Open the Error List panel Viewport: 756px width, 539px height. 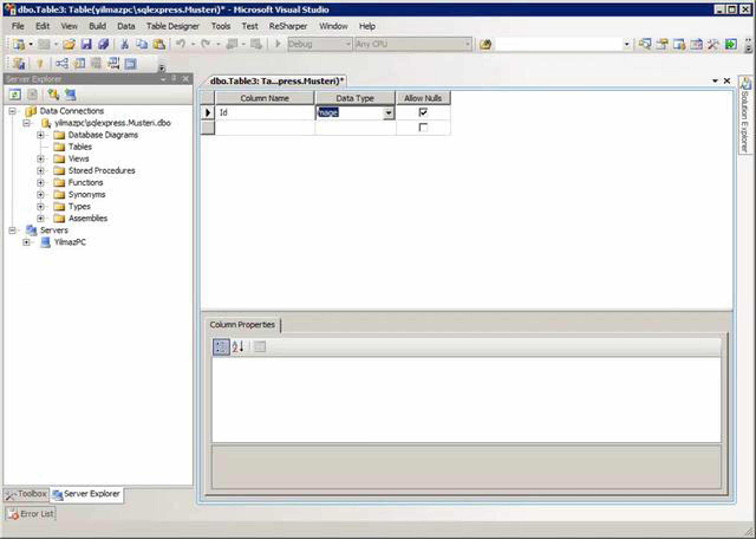coord(31,514)
